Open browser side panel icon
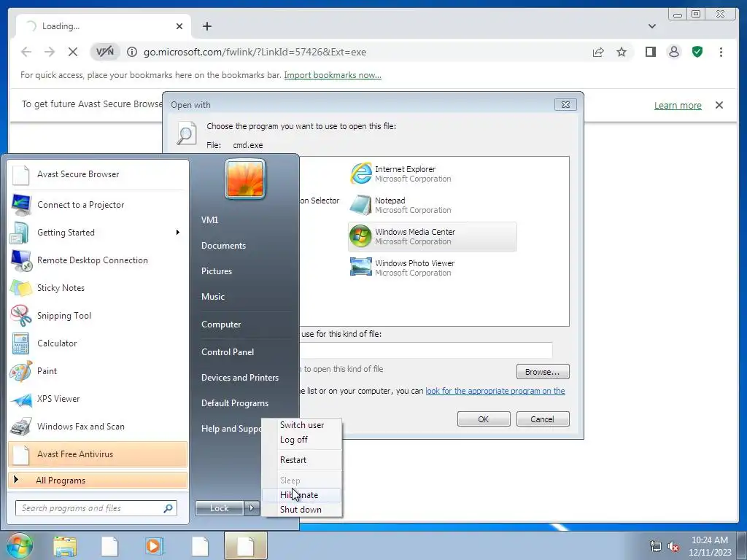 (650, 52)
